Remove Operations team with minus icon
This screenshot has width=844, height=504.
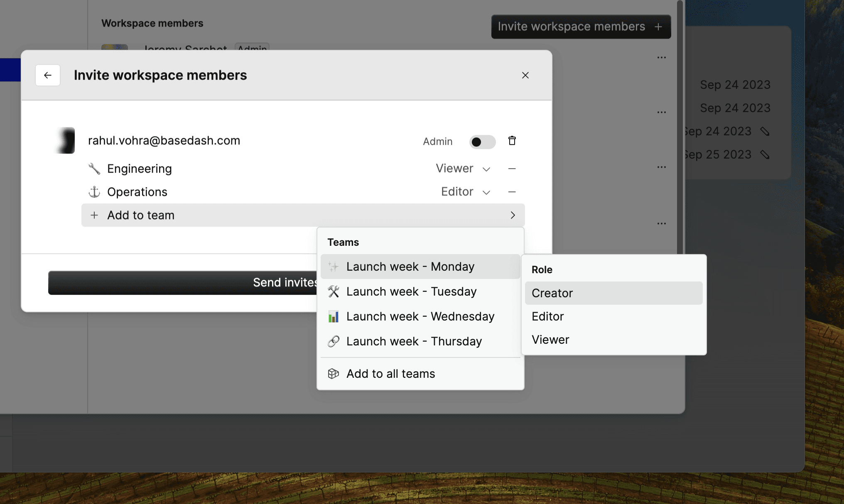coord(512,192)
